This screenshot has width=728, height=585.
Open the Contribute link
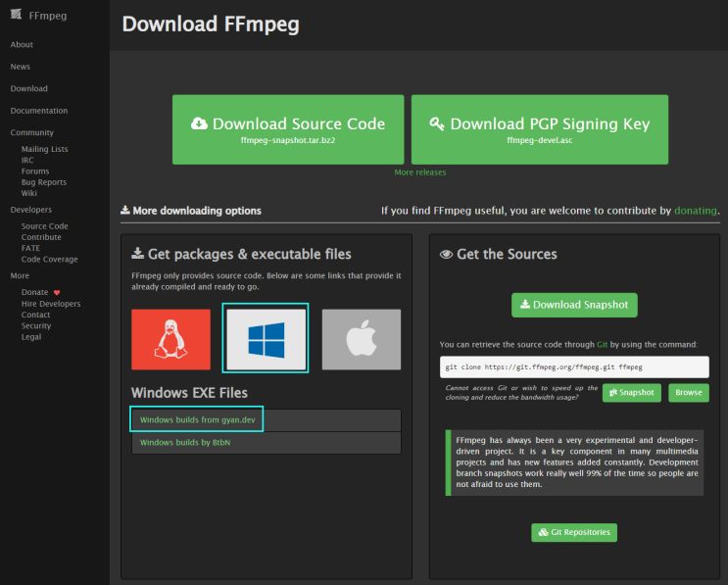click(x=41, y=237)
